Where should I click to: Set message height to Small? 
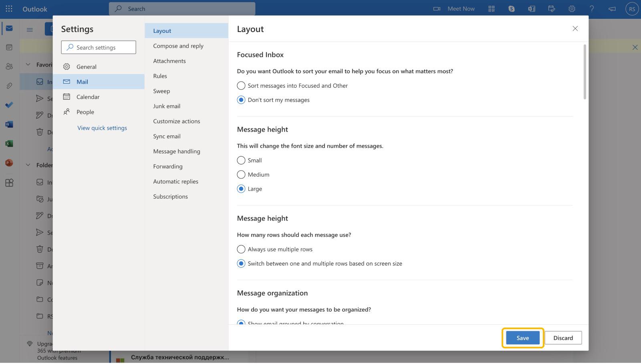pos(241,160)
